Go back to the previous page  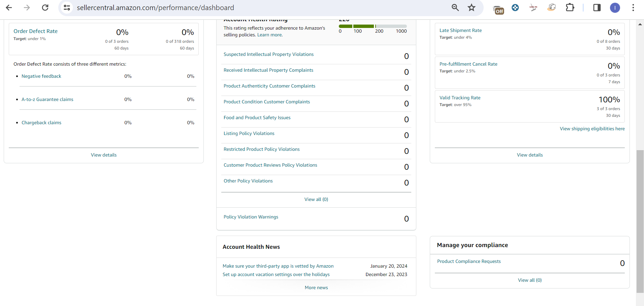click(9, 7)
